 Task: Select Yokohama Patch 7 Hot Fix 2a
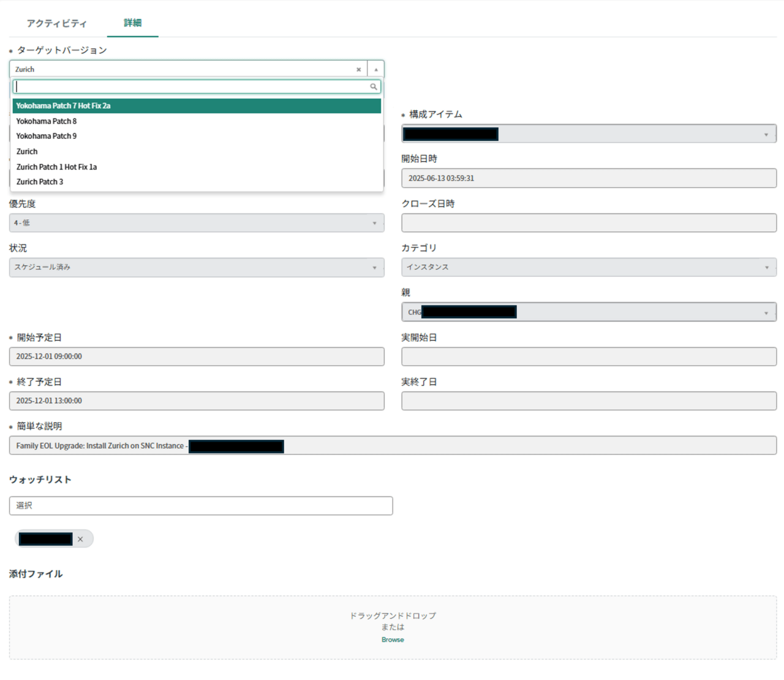(196, 106)
